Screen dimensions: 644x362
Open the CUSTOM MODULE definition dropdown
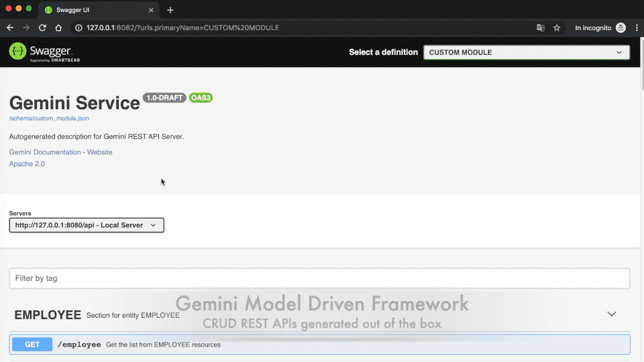click(527, 52)
